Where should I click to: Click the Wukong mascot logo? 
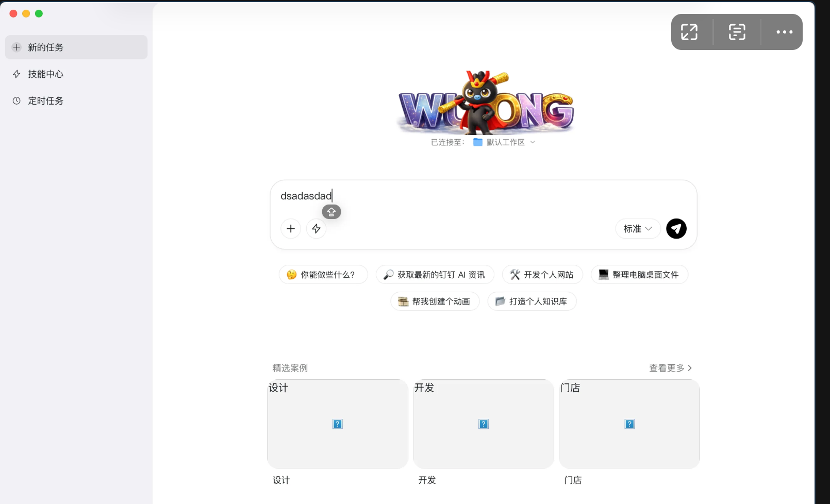[485, 102]
